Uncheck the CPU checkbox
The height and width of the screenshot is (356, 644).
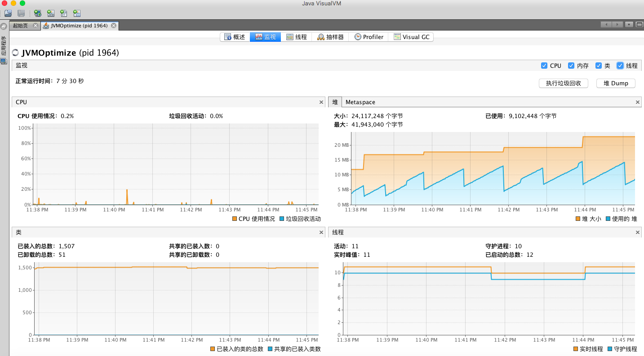coord(544,66)
